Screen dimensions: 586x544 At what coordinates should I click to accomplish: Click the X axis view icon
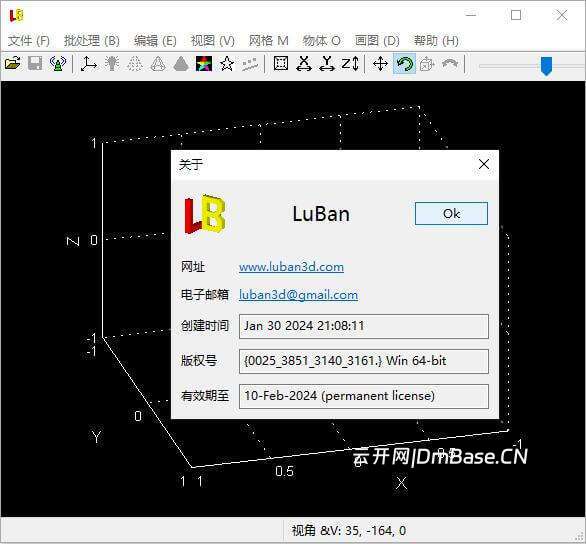[304, 64]
